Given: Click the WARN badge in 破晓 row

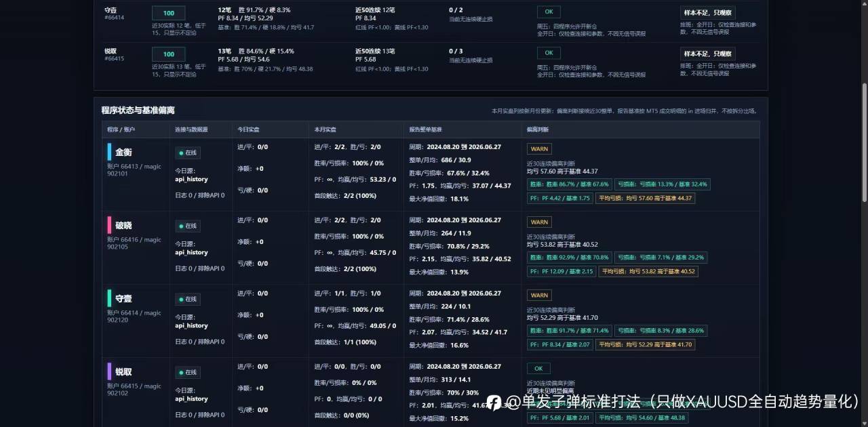Looking at the screenshot, I should (x=539, y=222).
